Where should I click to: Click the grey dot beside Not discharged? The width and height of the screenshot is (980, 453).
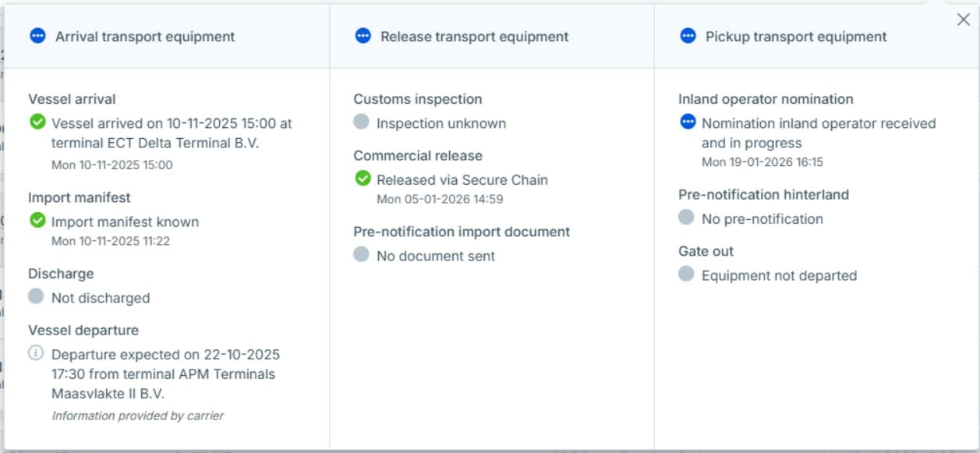click(36, 297)
